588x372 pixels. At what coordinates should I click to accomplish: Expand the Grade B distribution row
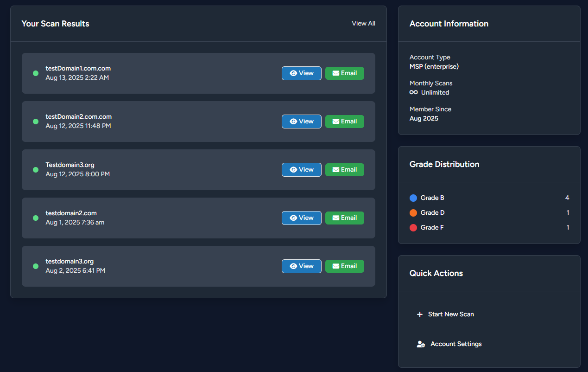489,198
